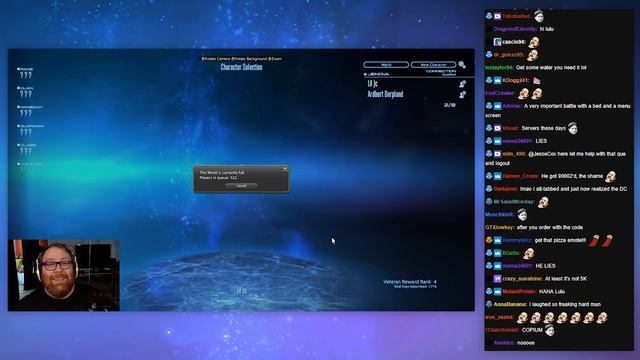Click the emote after BGells
The image size is (640, 360).
coord(529,253)
